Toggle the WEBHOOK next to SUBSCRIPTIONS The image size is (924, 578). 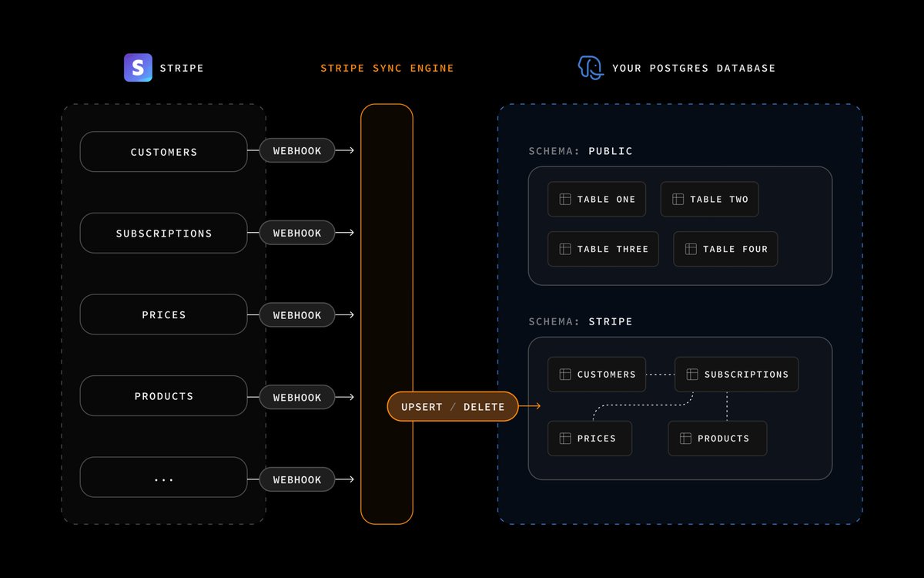click(x=297, y=233)
